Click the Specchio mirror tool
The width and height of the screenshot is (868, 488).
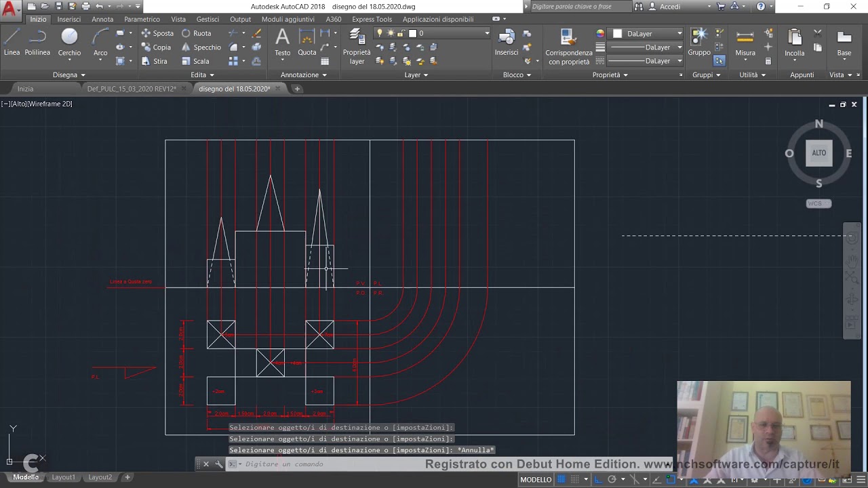click(201, 47)
